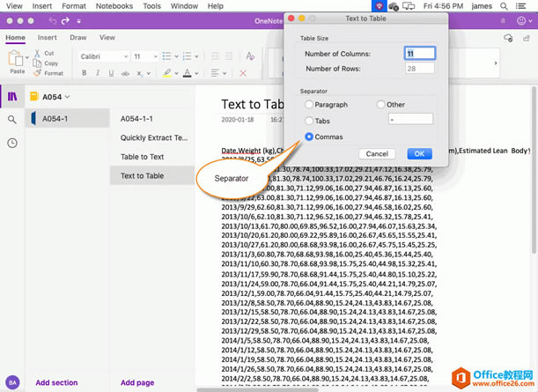Choose the Other separator radio button
Image resolution: width=538 pixels, height=392 pixels.
[380, 105]
